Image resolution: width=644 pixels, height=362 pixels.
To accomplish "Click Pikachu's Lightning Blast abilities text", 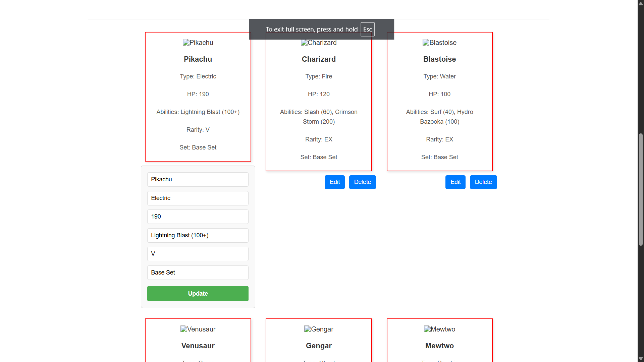I will point(198,112).
